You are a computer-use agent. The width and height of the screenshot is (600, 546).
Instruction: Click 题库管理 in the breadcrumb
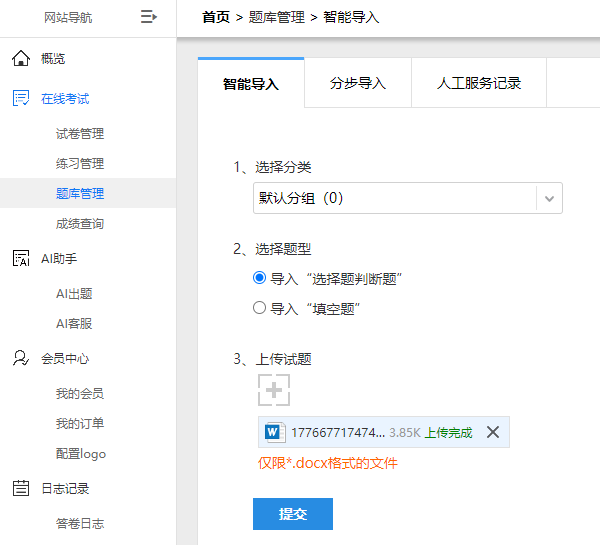(x=277, y=17)
